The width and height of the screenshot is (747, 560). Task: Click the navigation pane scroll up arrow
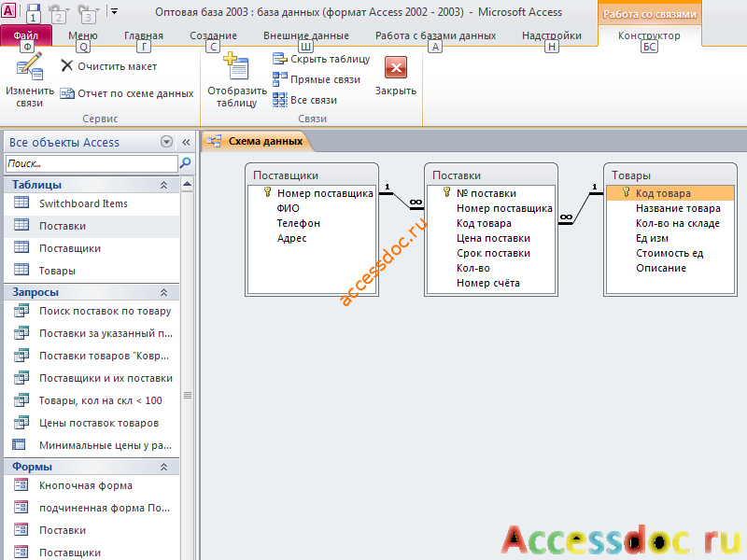[x=188, y=184]
